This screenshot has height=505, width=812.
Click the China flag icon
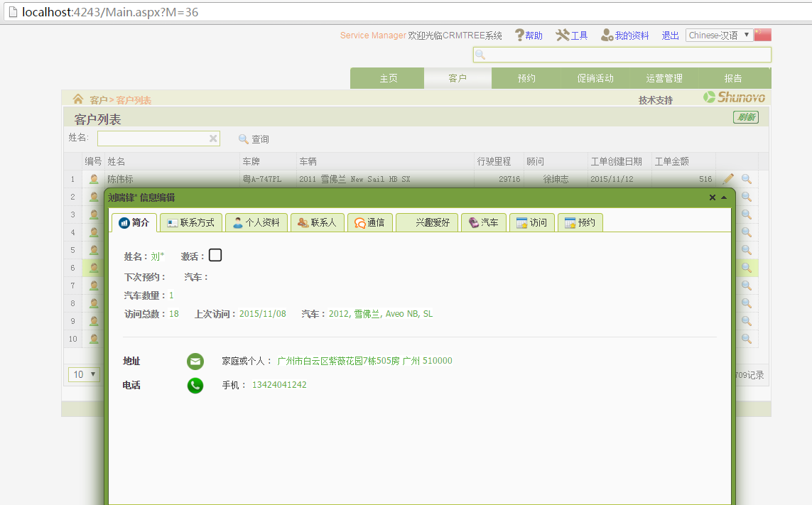[x=763, y=35]
